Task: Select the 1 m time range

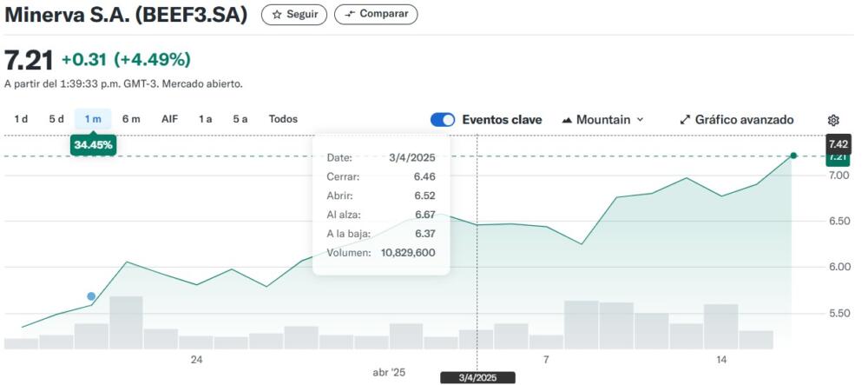Action: (x=93, y=119)
